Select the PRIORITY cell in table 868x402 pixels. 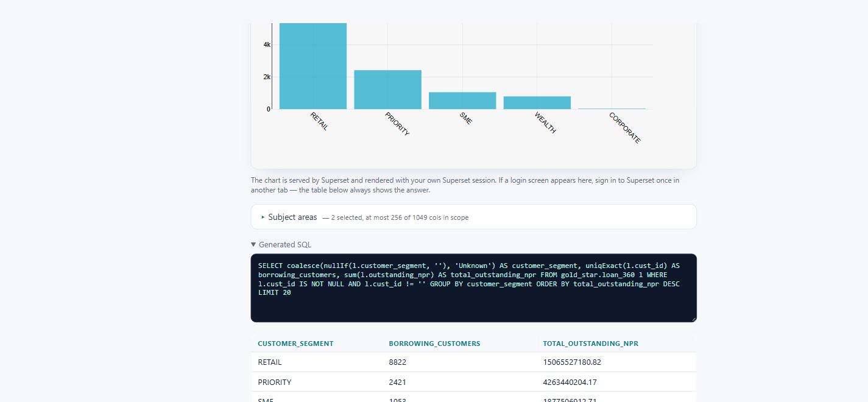pos(275,383)
